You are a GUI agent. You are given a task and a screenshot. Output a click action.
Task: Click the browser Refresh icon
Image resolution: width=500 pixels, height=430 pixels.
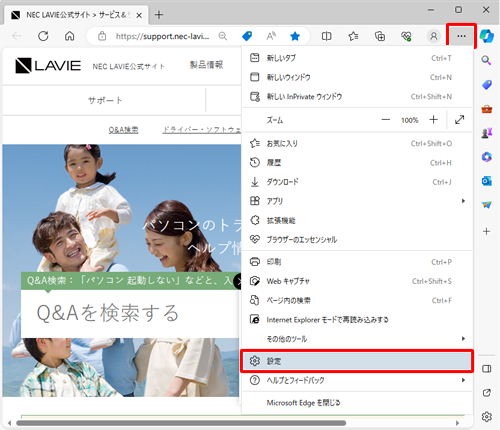43,36
